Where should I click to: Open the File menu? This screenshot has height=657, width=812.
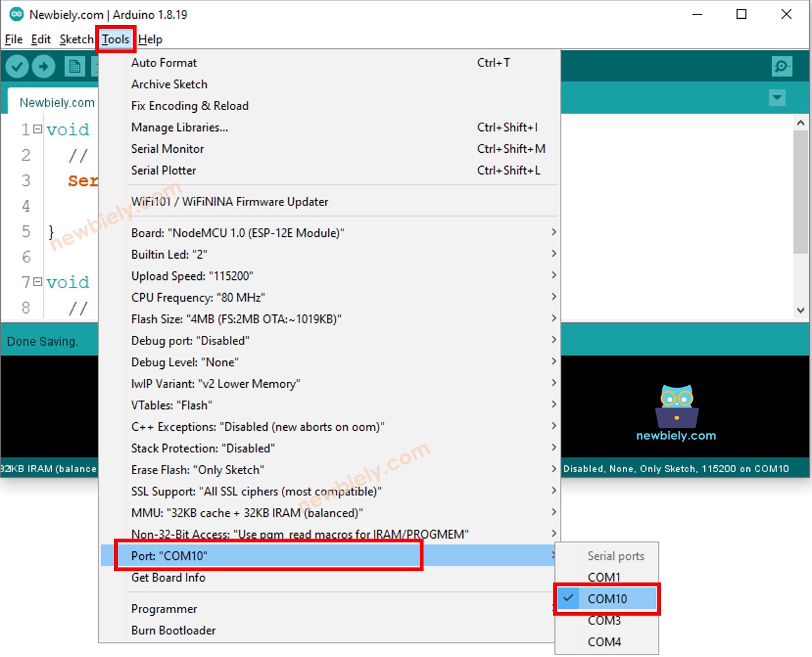click(x=13, y=39)
